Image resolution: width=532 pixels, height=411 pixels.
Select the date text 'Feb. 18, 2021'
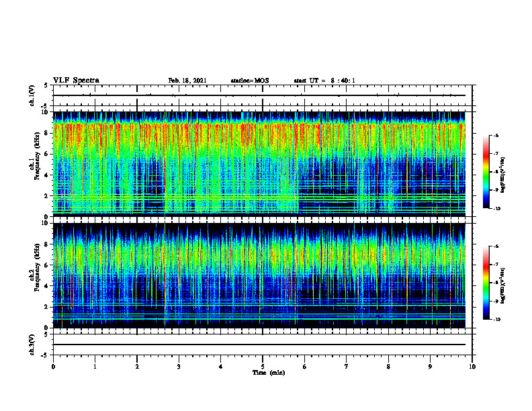187,81
